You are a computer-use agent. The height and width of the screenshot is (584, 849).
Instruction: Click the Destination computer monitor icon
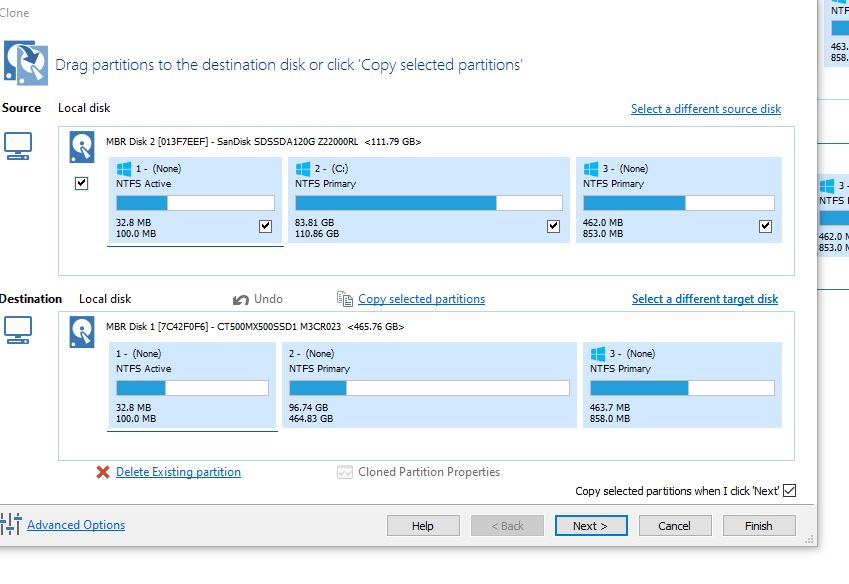click(x=18, y=328)
